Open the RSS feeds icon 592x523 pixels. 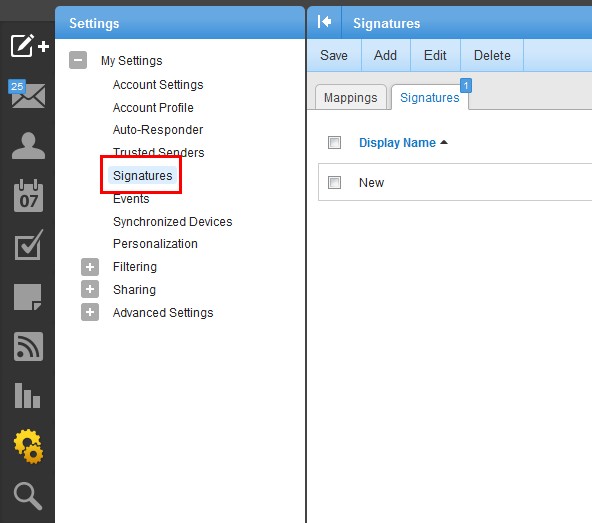[x=28, y=347]
